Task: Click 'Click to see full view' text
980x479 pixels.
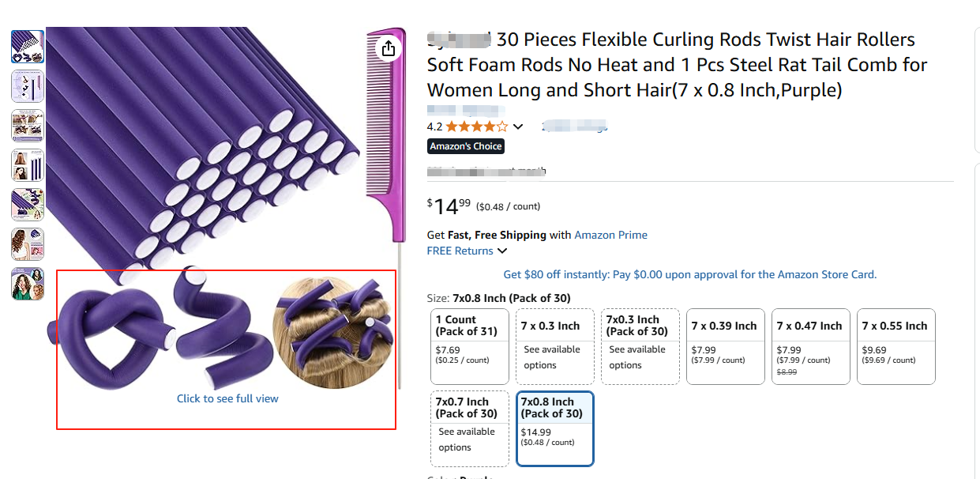Action: point(227,398)
